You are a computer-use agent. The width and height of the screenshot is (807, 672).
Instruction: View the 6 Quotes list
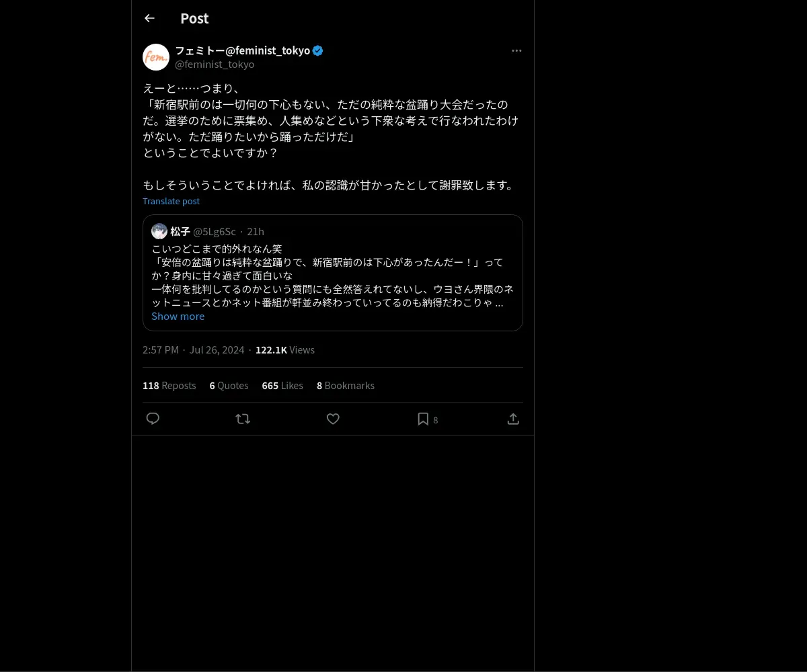229,385
